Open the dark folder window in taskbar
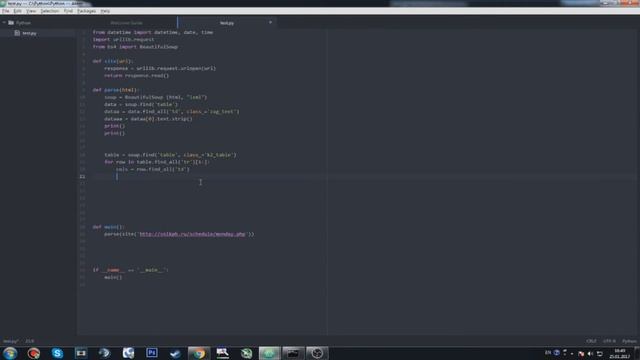 pyautogui.click(x=293, y=353)
